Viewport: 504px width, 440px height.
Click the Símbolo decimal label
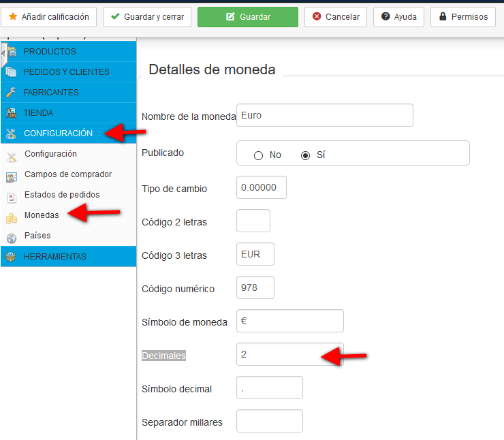click(177, 389)
